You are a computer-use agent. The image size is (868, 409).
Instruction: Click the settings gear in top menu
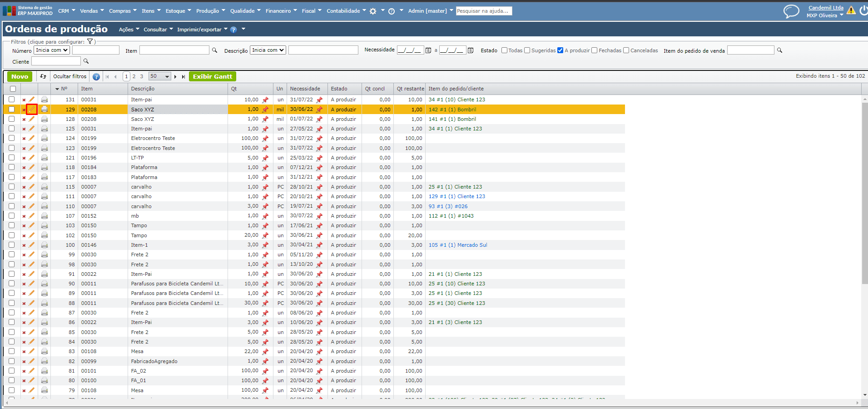click(x=373, y=11)
